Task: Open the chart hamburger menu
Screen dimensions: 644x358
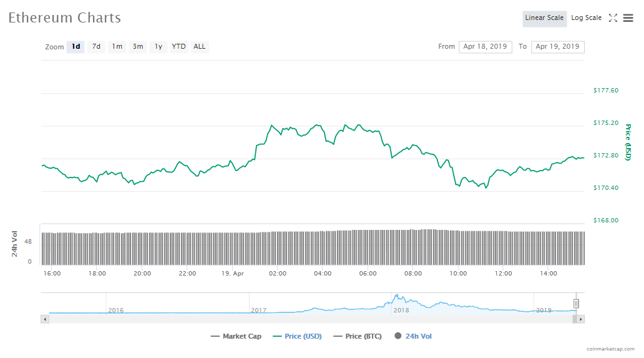Action: click(628, 18)
